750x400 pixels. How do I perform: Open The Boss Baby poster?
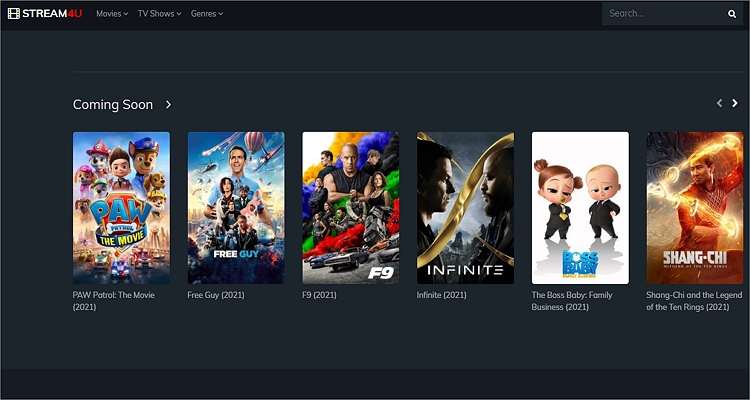pyautogui.click(x=580, y=208)
